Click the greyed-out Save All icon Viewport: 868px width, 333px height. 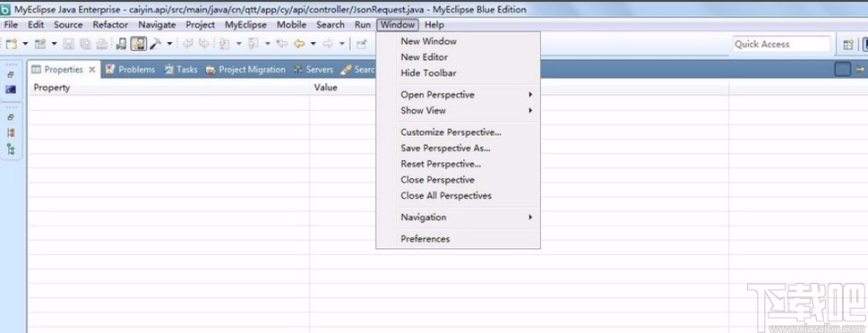click(85, 44)
